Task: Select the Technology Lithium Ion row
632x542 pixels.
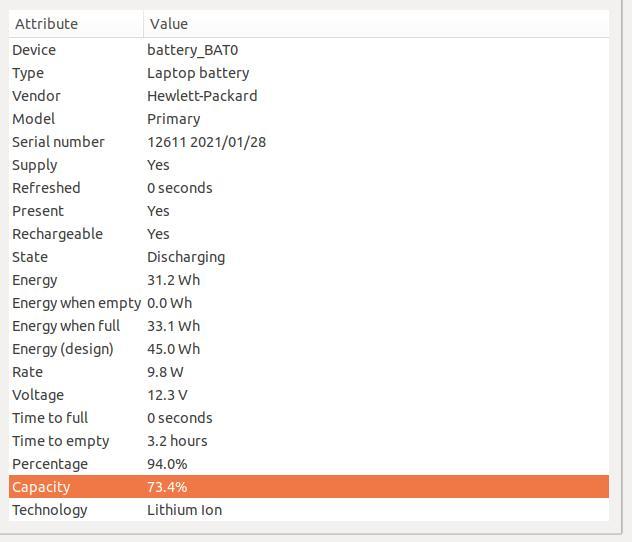Action: click(309, 510)
